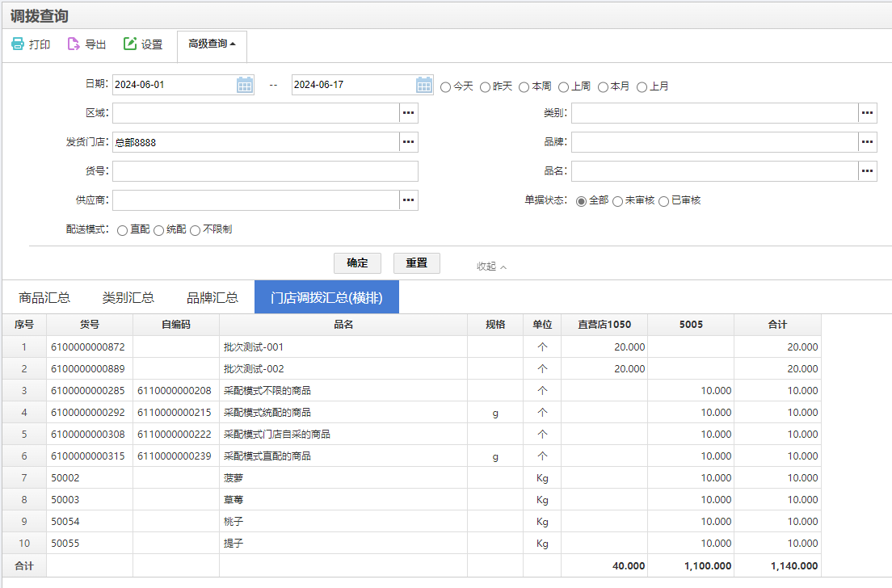The height and width of the screenshot is (588, 892).
Task: Choose 统配 delivery mode radio
Action: click(x=158, y=230)
